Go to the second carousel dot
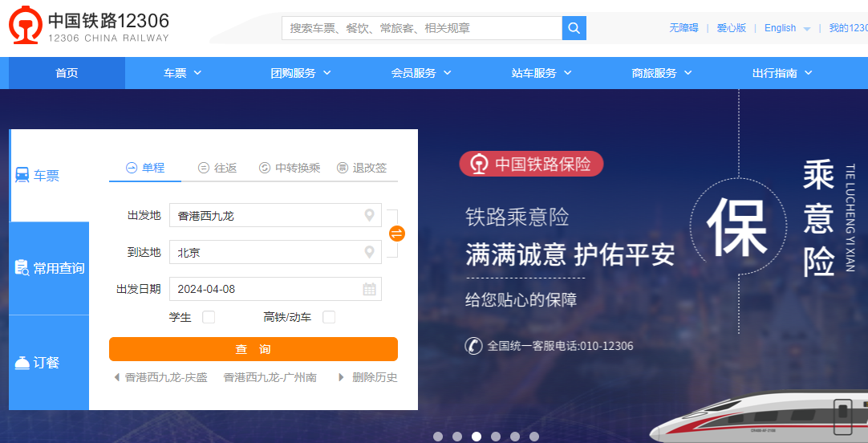 tap(457, 437)
